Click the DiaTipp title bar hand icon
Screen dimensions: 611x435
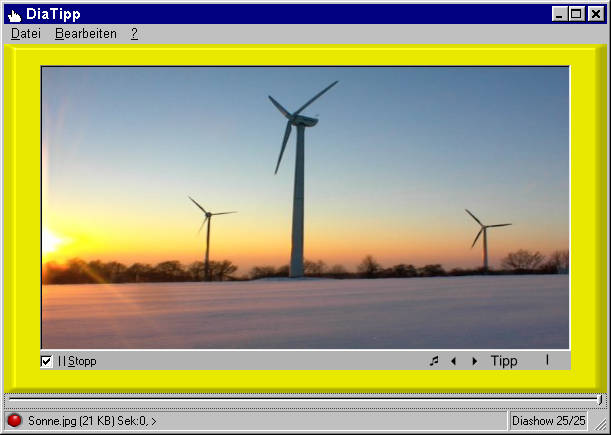point(14,14)
